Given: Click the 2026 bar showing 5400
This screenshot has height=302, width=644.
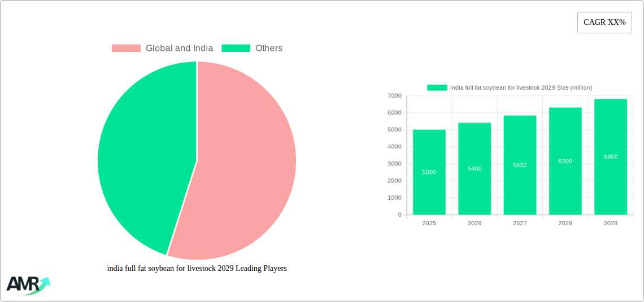Looking at the screenshot, I should pyautogui.click(x=475, y=169).
